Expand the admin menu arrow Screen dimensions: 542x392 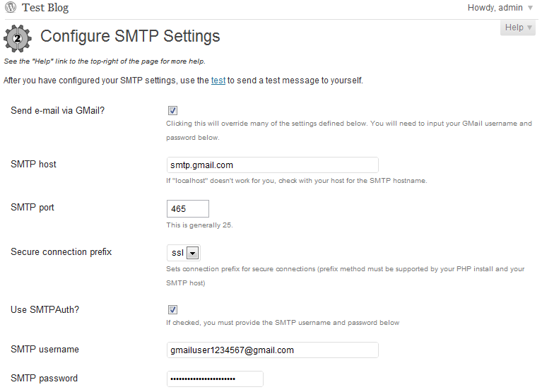pyautogui.click(x=531, y=8)
